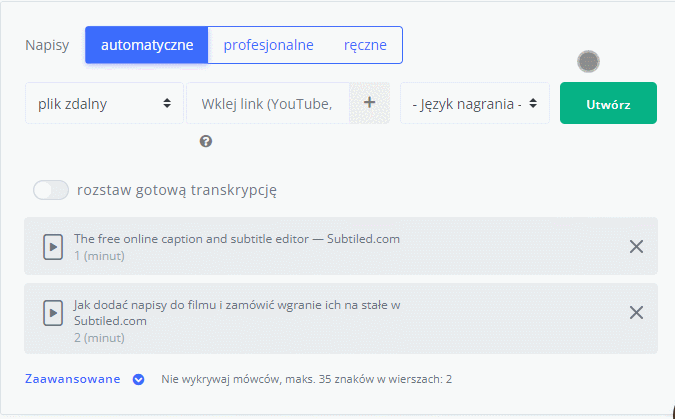Click the plus icon beside link field
Screen dimensions: 675x419
point(369,103)
